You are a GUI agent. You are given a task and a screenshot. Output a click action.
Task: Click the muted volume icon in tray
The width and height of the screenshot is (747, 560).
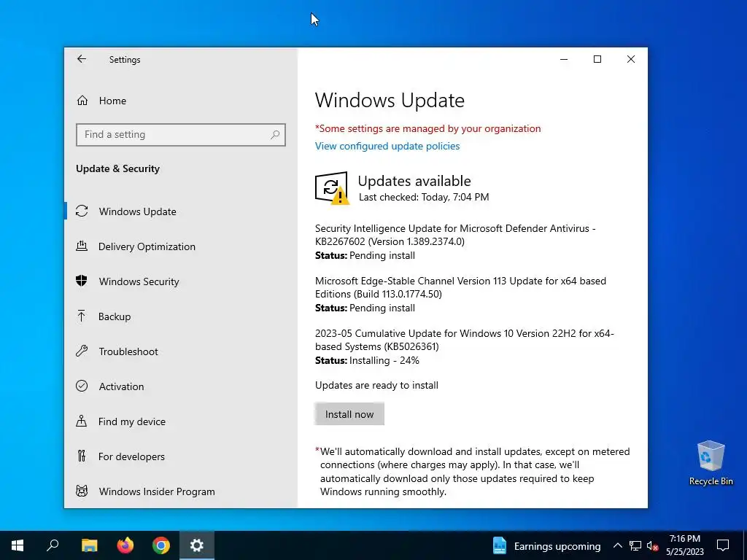653,545
